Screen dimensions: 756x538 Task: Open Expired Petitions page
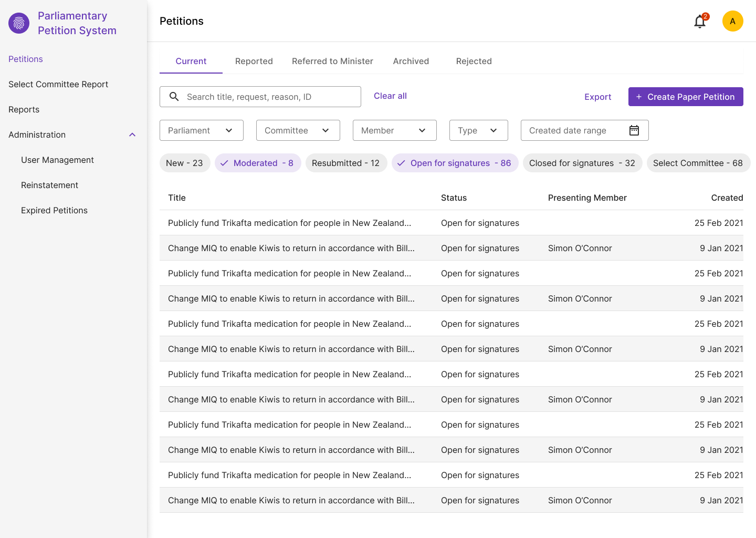click(54, 210)
